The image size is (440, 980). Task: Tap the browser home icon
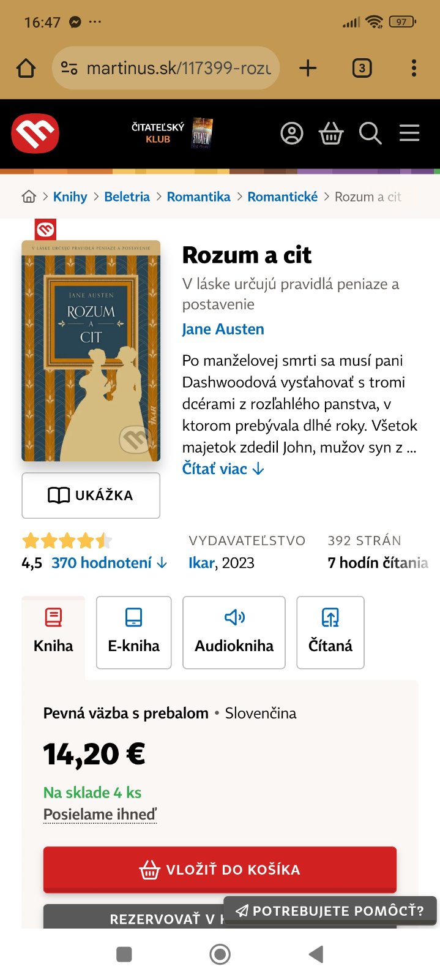click(x=26, y=68)
